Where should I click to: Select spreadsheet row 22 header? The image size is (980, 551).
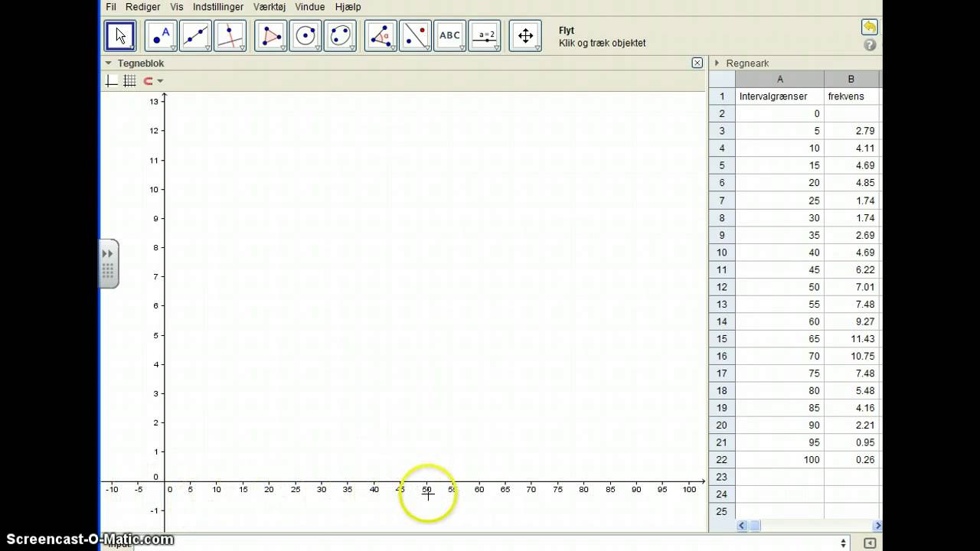click(x=722, y=460)
